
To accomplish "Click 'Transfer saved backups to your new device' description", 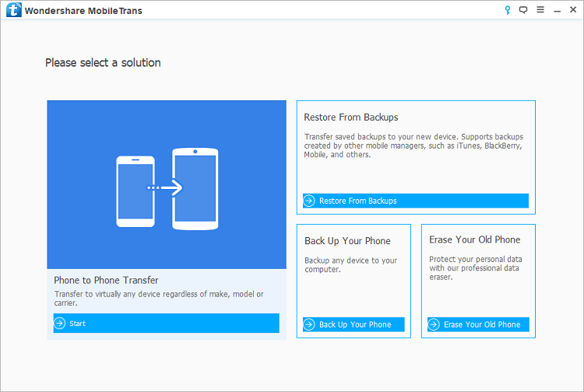I will (413, 145).
